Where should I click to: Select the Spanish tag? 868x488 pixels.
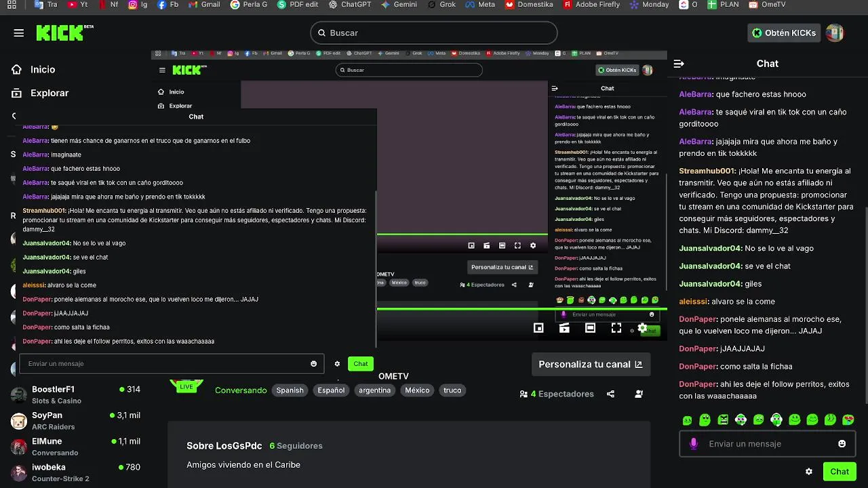290,390
